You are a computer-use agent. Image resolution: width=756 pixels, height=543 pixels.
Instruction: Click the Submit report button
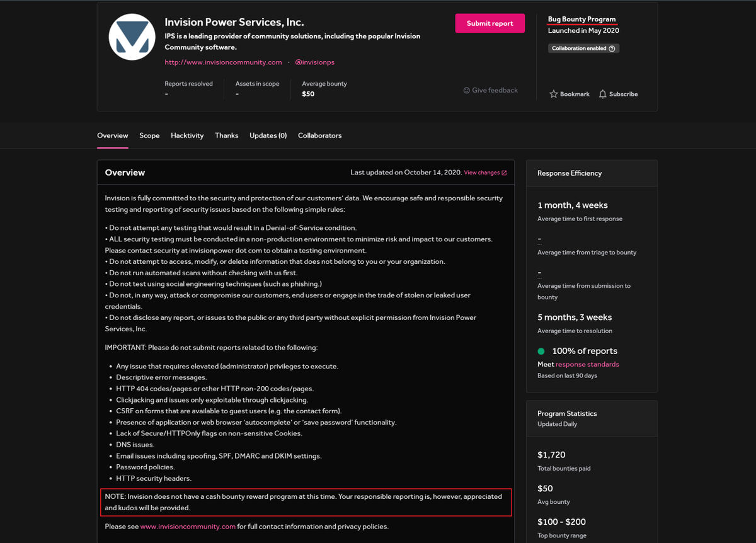point(490,23)
